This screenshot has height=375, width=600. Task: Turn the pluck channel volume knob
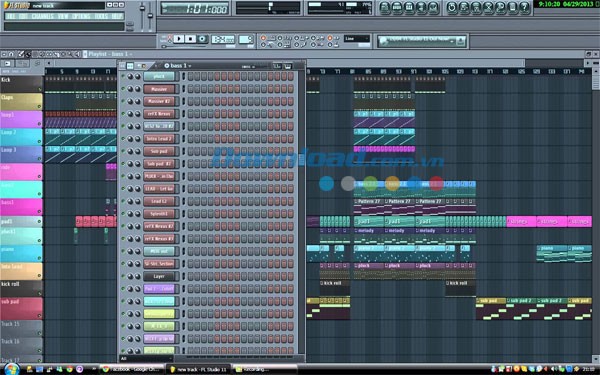coord(137,77)
